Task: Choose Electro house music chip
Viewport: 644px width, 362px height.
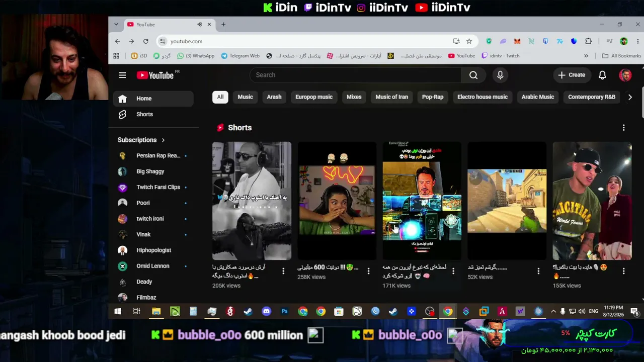Action: pyautogui.click(x=482, y=97)
